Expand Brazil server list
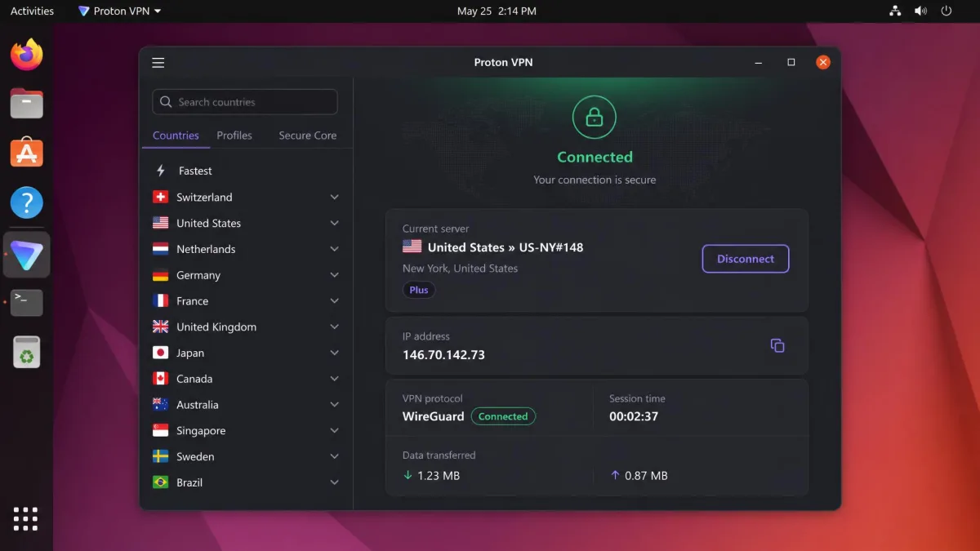This screenshot has height=551, width=980. tap(334, 482)
